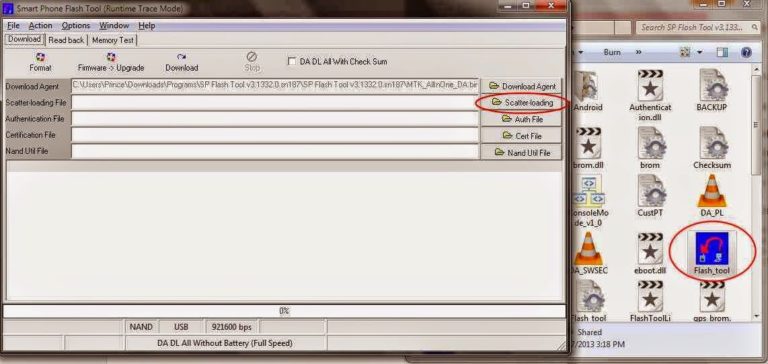The width and height of the screenshot is (768, 364).
Task: Switch to the Memory Test tab
Action: pyautogui.click(x=113, y=40)
